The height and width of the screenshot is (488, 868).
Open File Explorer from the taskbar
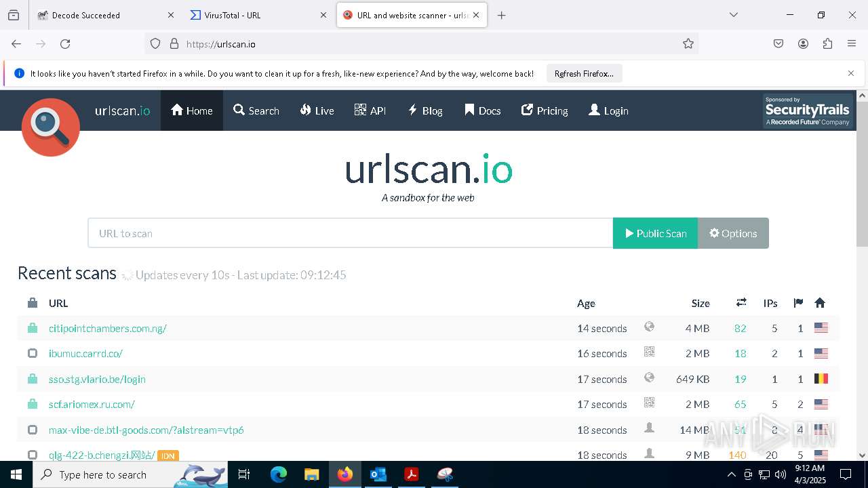pyautogui.click(x=311, y=474)
